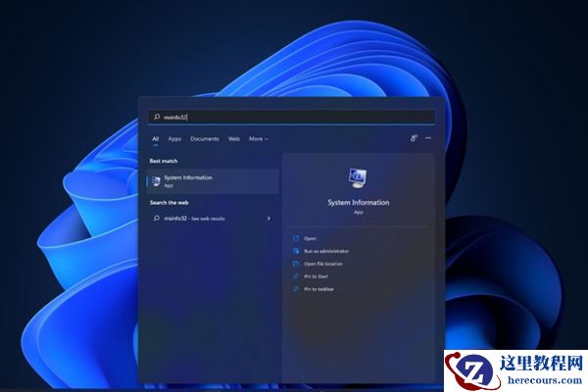This screenshot has height=392, width=588.
Task: Click the feedback people icon
Action: click(414, 138)
